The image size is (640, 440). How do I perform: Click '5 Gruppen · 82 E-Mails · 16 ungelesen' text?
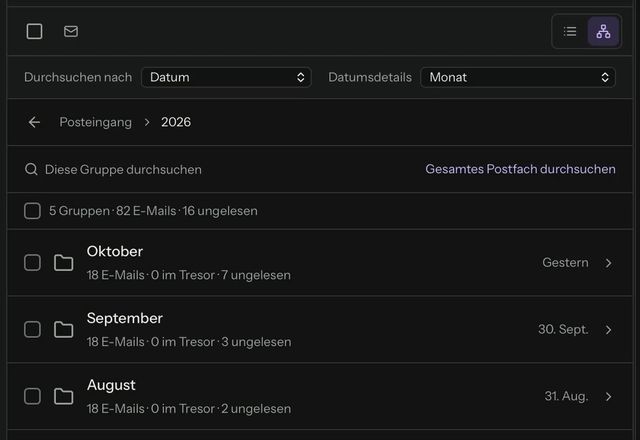pos(153,211)
